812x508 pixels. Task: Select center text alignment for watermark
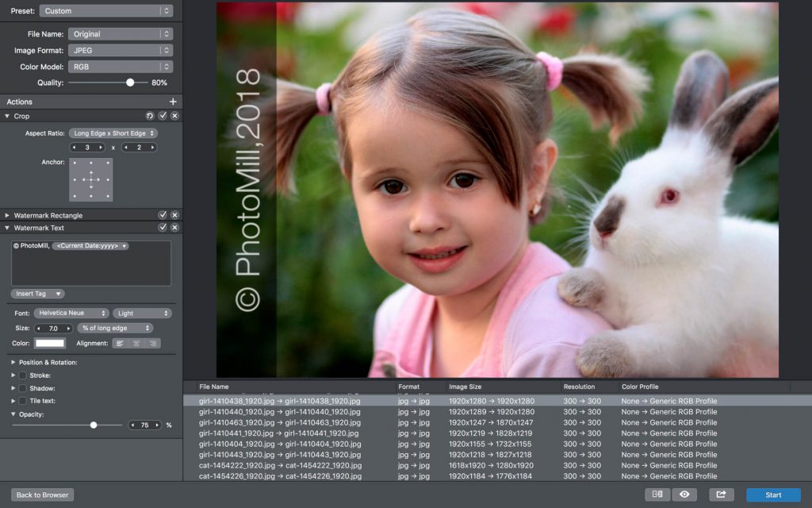pos(136,343)
